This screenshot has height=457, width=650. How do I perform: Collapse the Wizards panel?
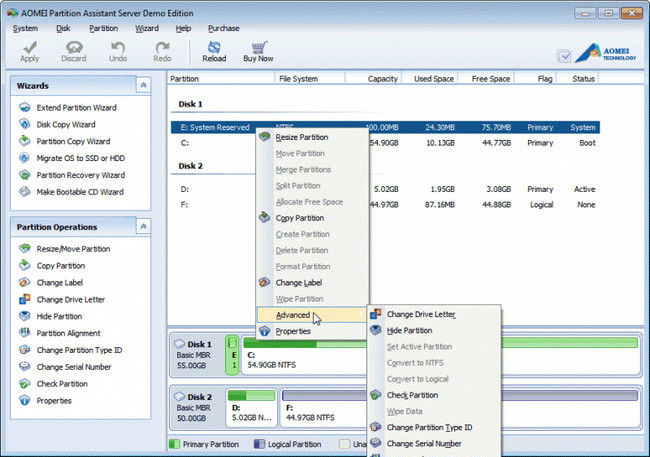pyautogui.click(x=144, y=86)
